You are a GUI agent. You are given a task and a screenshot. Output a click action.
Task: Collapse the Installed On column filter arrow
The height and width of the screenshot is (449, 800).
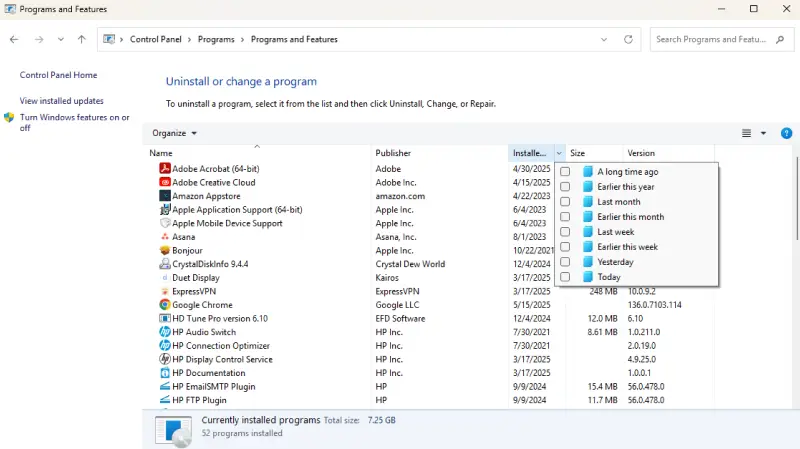559,153
